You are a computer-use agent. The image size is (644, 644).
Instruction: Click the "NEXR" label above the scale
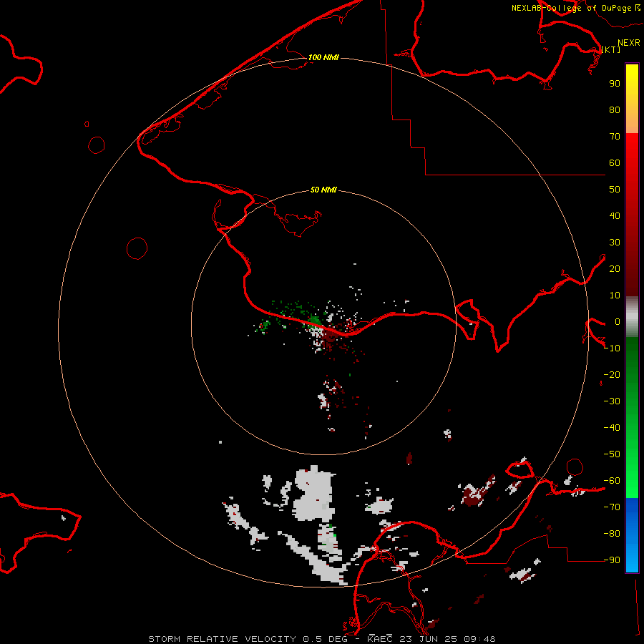click(629, 43)
